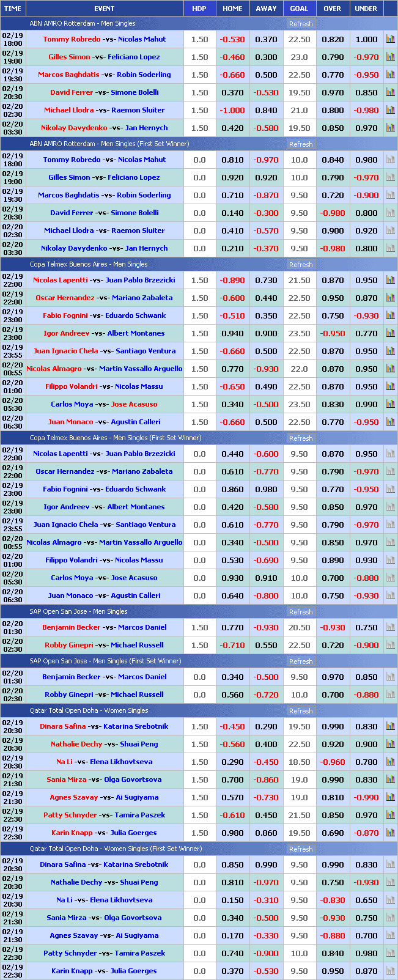Pick over odds -0.960 for Na Li match
Image resolution: width=398 pixels, height=980 pixels.
(333, 762)
